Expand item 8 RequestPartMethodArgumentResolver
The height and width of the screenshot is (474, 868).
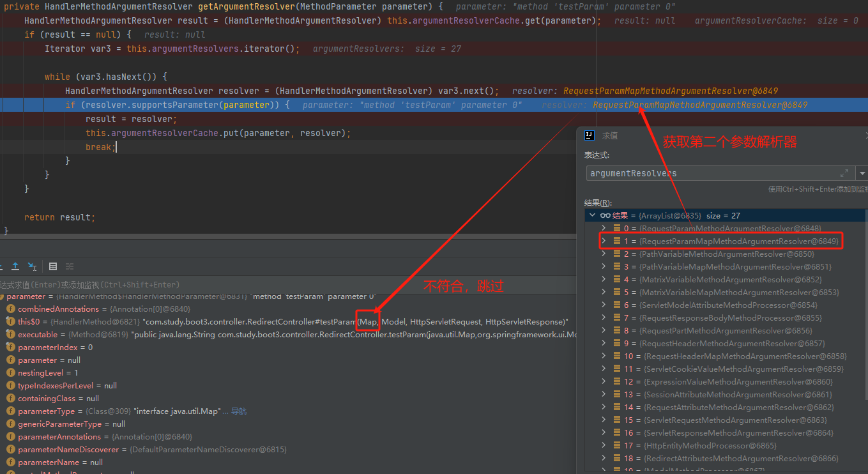tap(604, 331)
